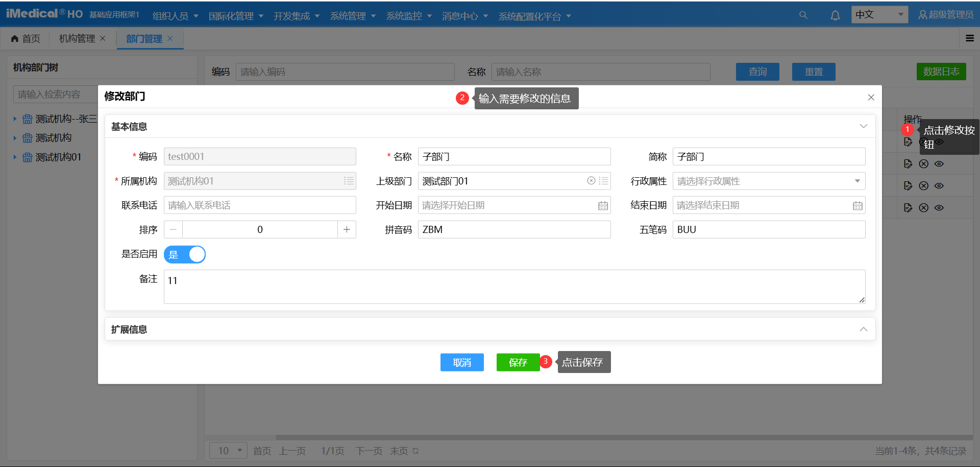This screenshot has width=980, height=467.
Task: Collapse the 基本信息 section
Action: click(x=863, y=126)
